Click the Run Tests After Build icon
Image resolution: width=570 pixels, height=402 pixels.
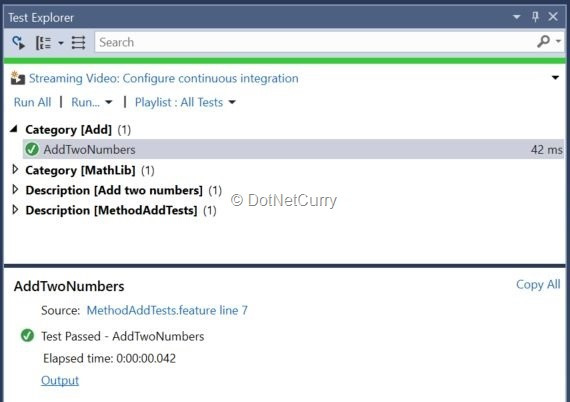tap(18, 43)
